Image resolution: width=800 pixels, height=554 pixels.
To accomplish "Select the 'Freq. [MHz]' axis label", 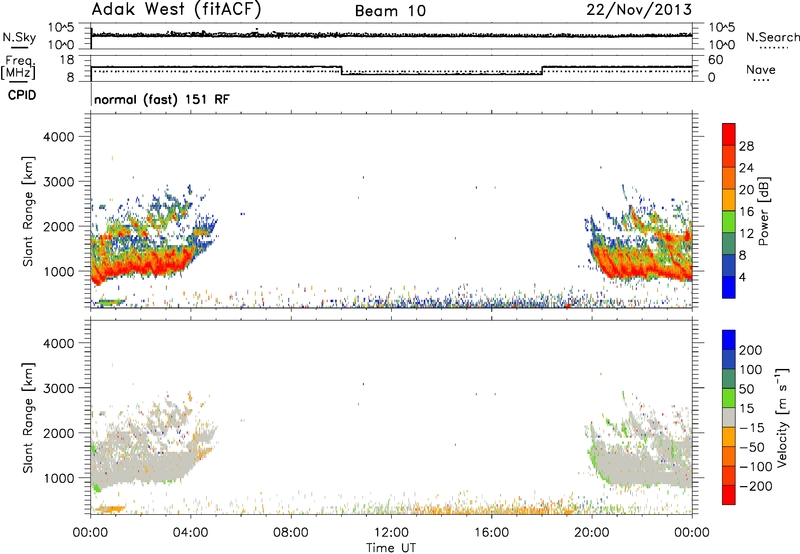I will pyautogui.click(x=18, y=68).
